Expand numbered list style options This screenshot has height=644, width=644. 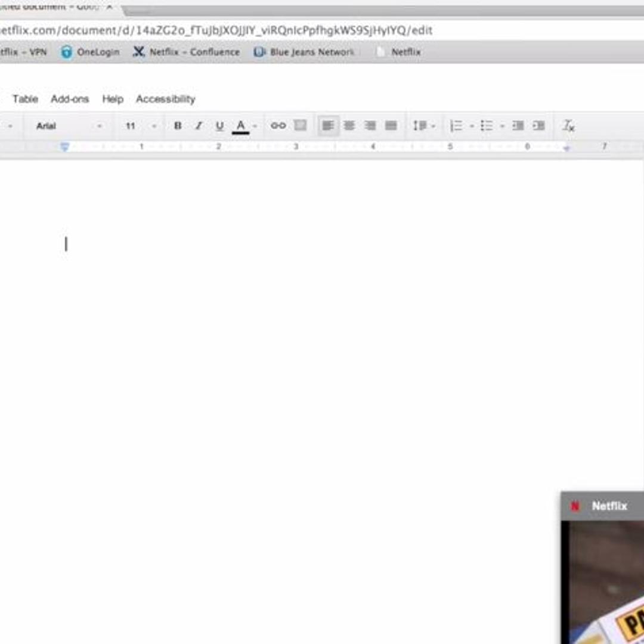coord(472,126)
